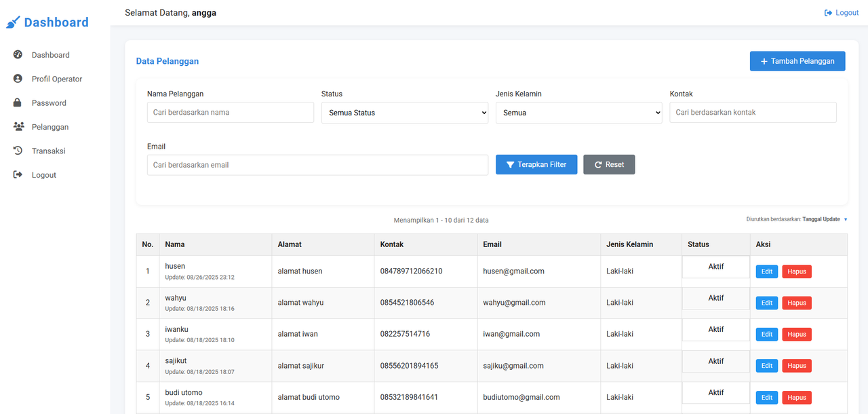Image resolution: width=868 pixels, height=414 pixels.
Task: Focus the Kontak search field
Action: coord(753,113)
